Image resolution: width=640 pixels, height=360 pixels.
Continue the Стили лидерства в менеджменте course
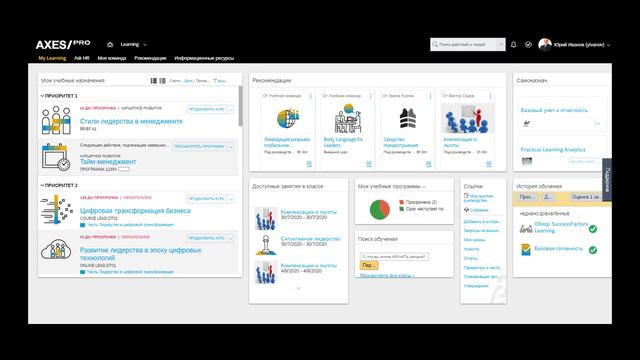point(207,109)
